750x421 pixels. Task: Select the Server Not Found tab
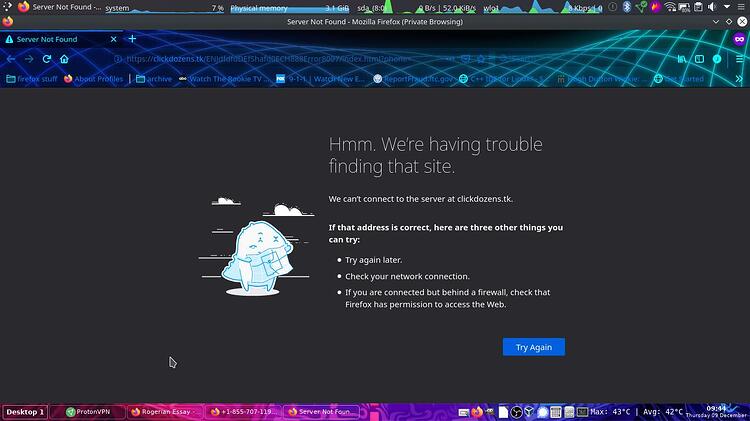pos(61,39)
